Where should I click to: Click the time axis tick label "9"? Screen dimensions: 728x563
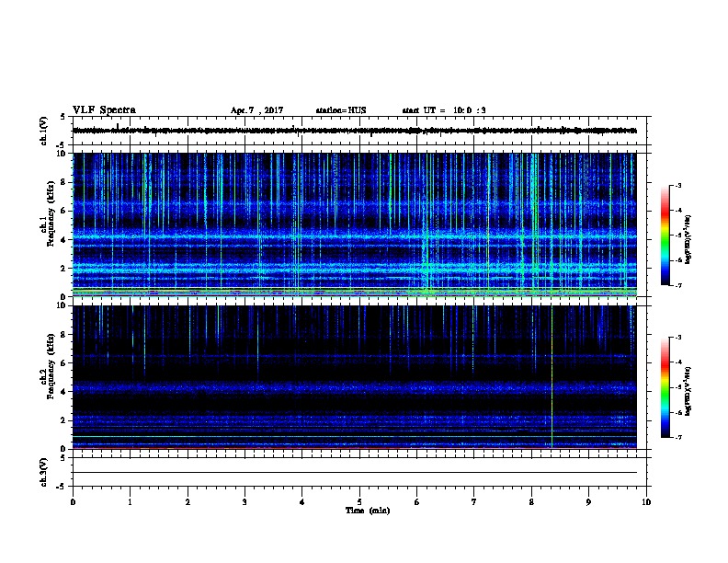(588, 502)
